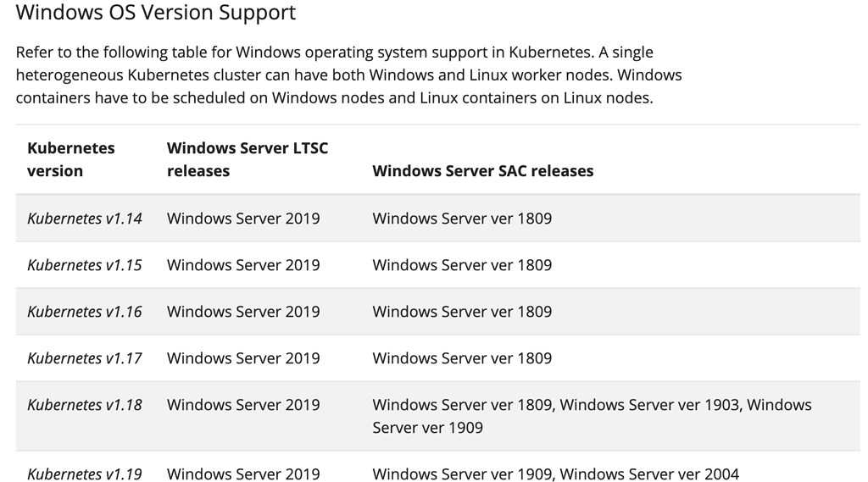The height and width of the screenshot is (482, 868).
Task: Click "Windows Server ver 1809" in the v1.15 row
Action: click(x=462, y=265)
